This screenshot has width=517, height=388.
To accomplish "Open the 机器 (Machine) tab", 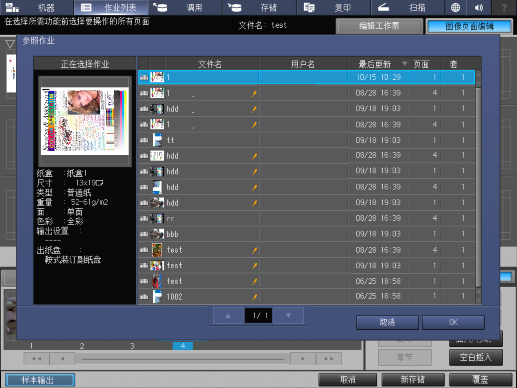I will pos(36,7).
